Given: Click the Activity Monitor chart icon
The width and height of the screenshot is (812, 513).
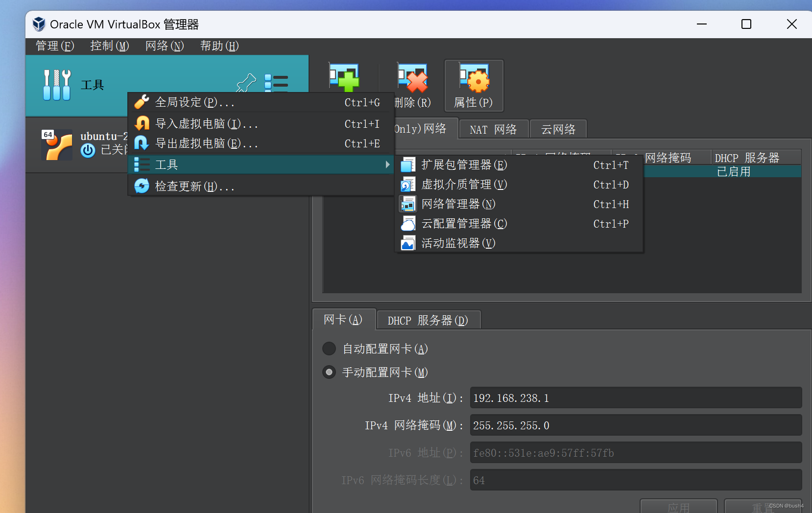Looking at the screenshot, I should click(x=408, y=243).
